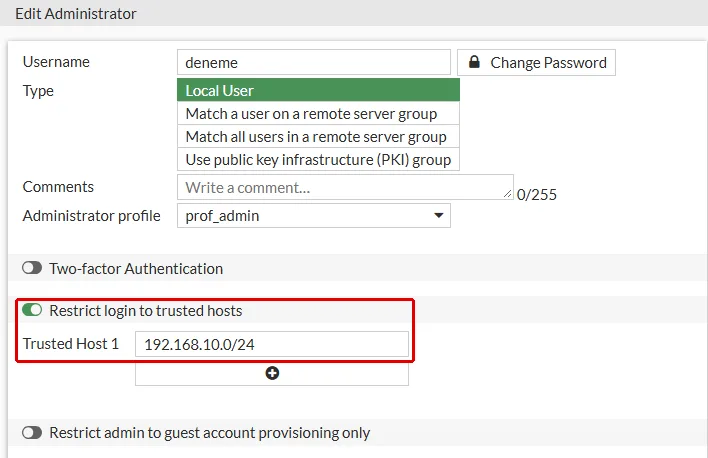Screen dimensions: 708x458
Task: Click into the Username field containing deneme
Action: point(314,62)
